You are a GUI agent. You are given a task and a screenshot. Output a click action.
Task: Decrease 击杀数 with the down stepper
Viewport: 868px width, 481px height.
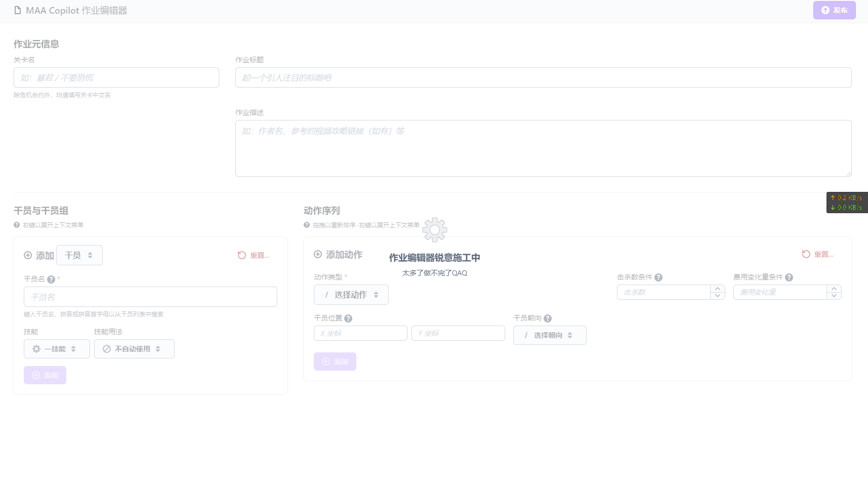tap(718, 296)
